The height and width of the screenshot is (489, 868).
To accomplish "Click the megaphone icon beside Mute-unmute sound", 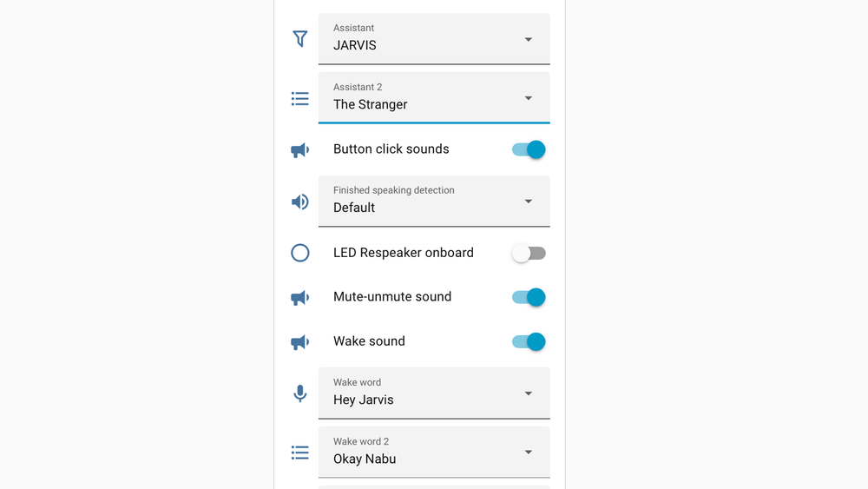I will click(x=300, y=298).
